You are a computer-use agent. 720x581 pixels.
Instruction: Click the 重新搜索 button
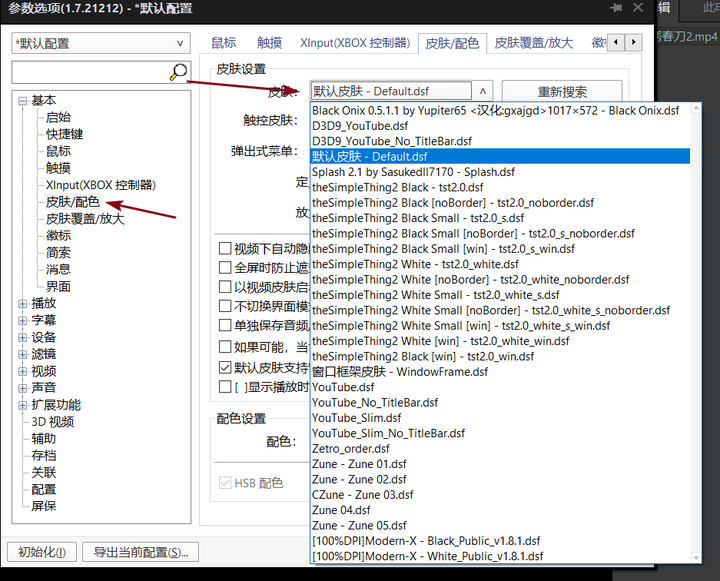point(562,92)
